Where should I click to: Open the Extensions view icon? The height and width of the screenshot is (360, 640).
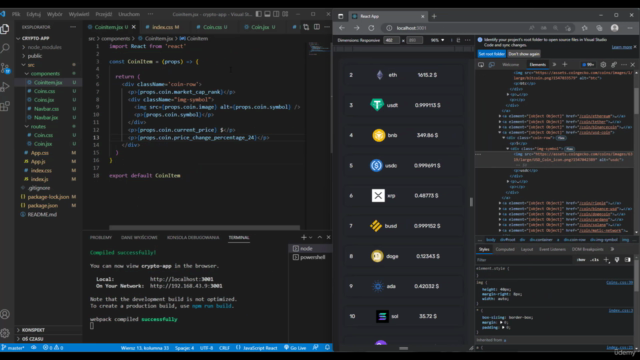coord(5,106)
